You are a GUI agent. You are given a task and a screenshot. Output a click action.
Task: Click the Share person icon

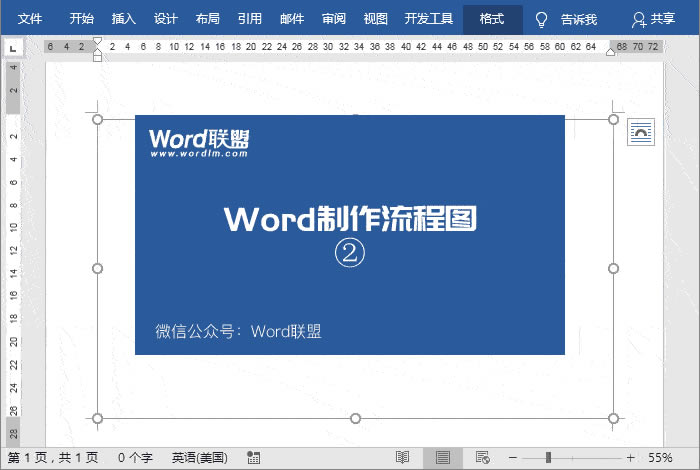(639, 19)
